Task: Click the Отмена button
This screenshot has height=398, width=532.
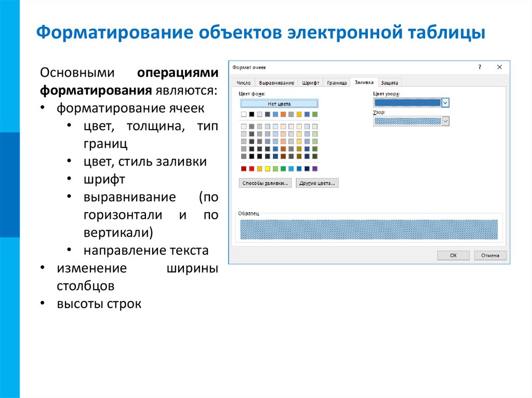Action: pos(490,255)
